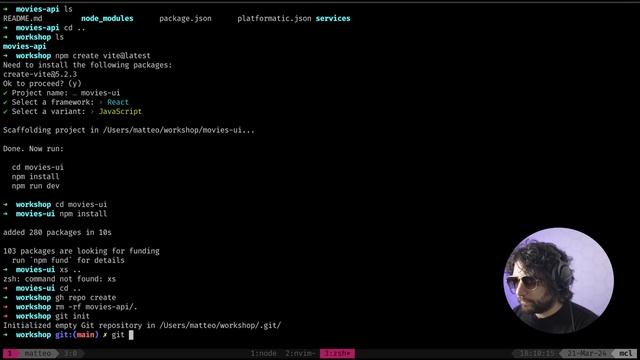640x360 pixels.
Task: Click the 21-Mar-24 date in status bar
Action: tap(587, 353)
